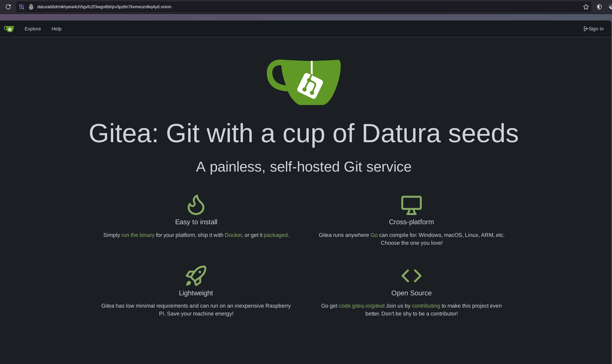
Task: Click the rocket Lightweight icon
Action: [196, 275]
